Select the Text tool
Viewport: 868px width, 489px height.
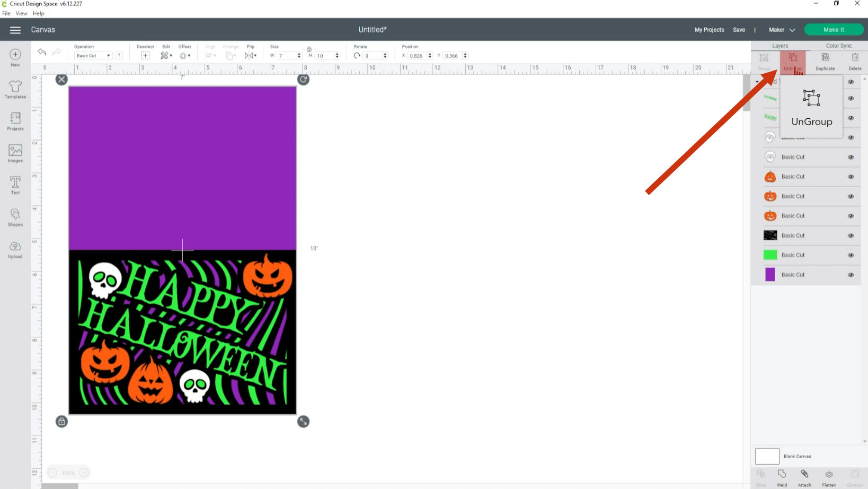[x=15, y=185]
